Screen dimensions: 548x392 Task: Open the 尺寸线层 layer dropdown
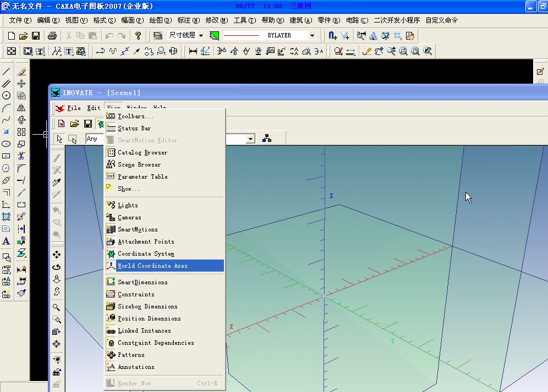point(201,36)
